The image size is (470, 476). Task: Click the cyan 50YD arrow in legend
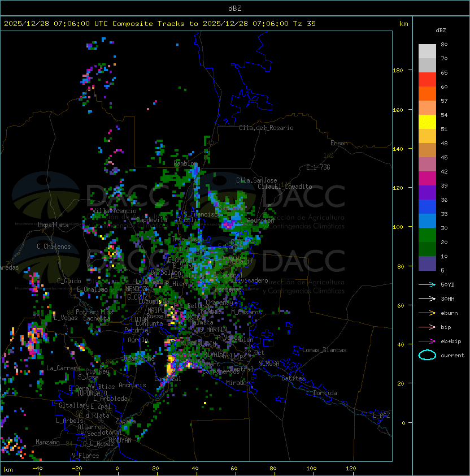point(427,284)
